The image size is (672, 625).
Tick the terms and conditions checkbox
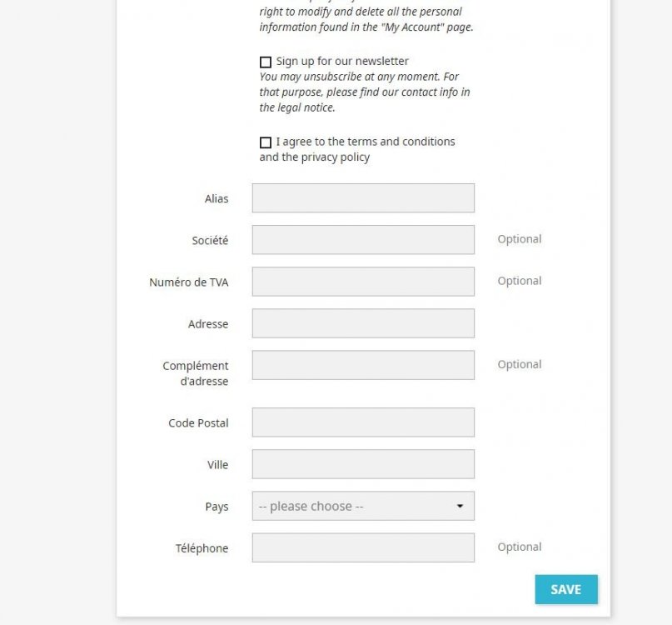[x=266, y=142]
